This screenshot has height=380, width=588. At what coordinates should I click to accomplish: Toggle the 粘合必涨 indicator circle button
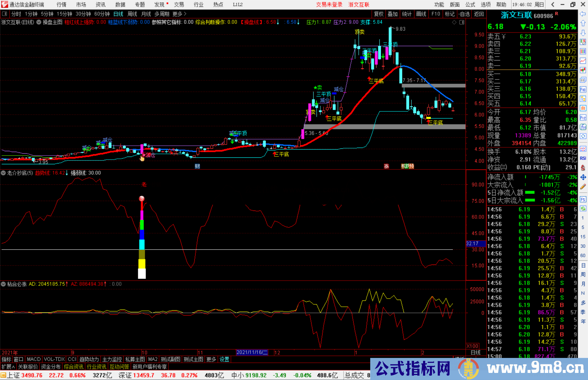3,284
